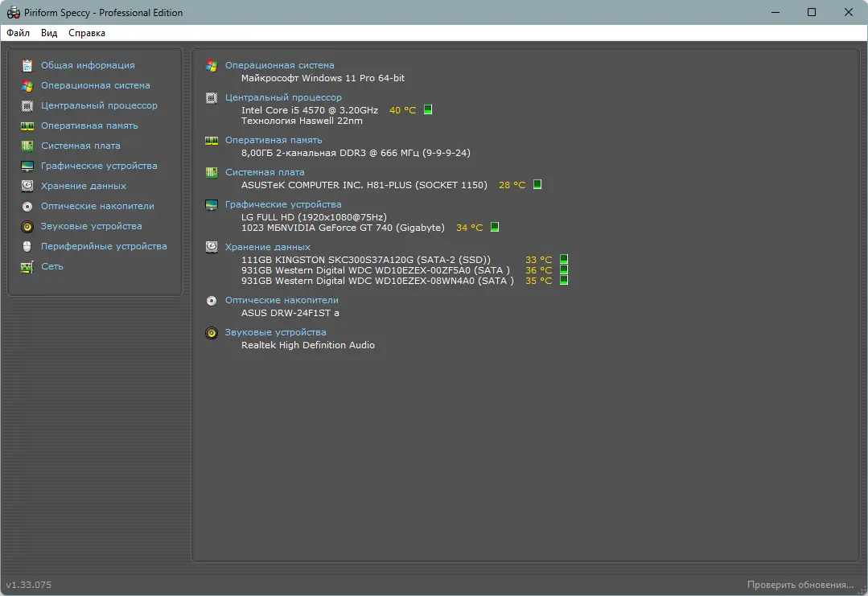Open Хранение данных sidebar section
Viewport: 868px width, 596px height.
tap(83, 186)
